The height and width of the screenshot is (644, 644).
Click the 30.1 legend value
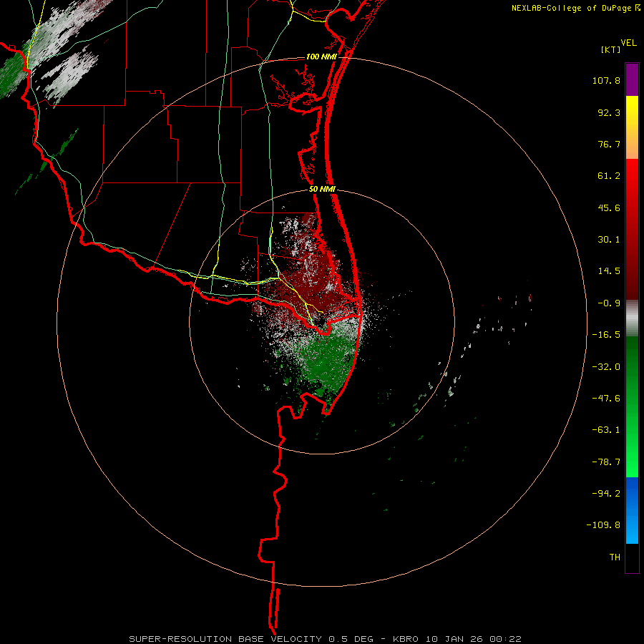pyautogui.click(x=609, y=240)
